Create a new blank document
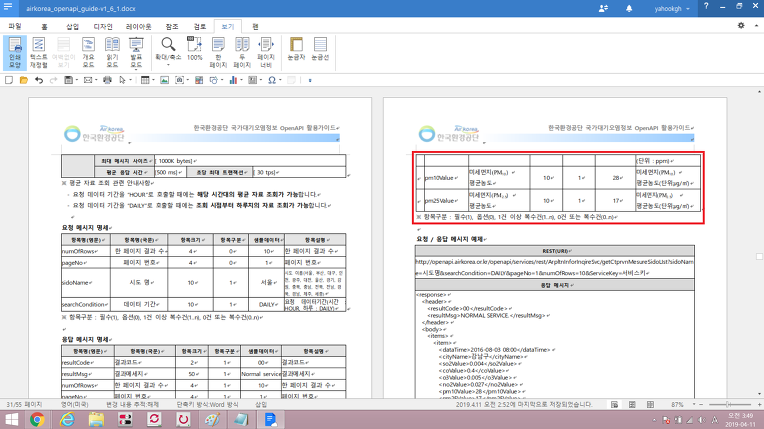Viewport: 764px width, 429px height. (x=9, y=80)
